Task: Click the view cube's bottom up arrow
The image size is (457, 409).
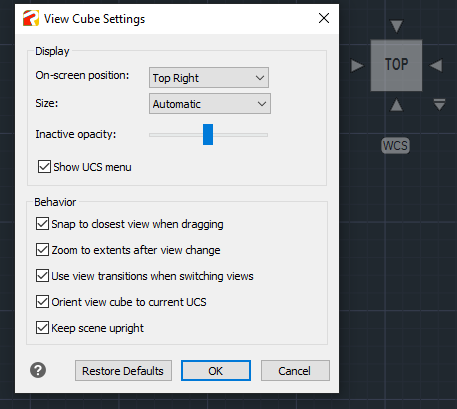Action: click(x=396, y=105)
